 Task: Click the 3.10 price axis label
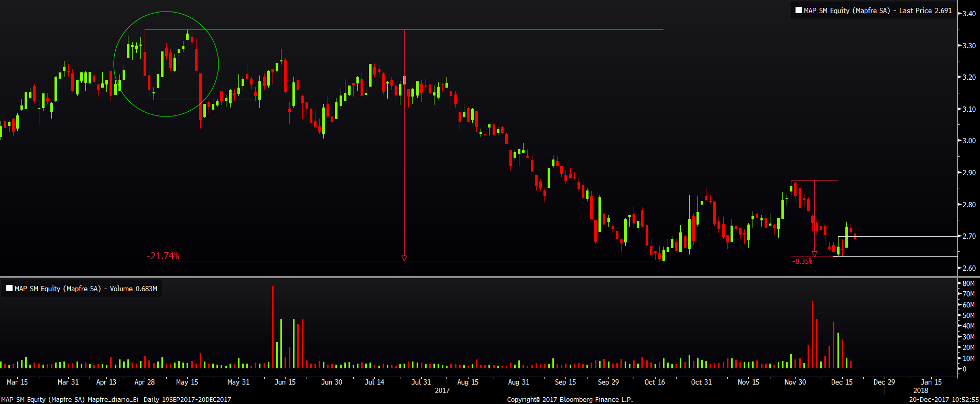click(x=969, y=109)
